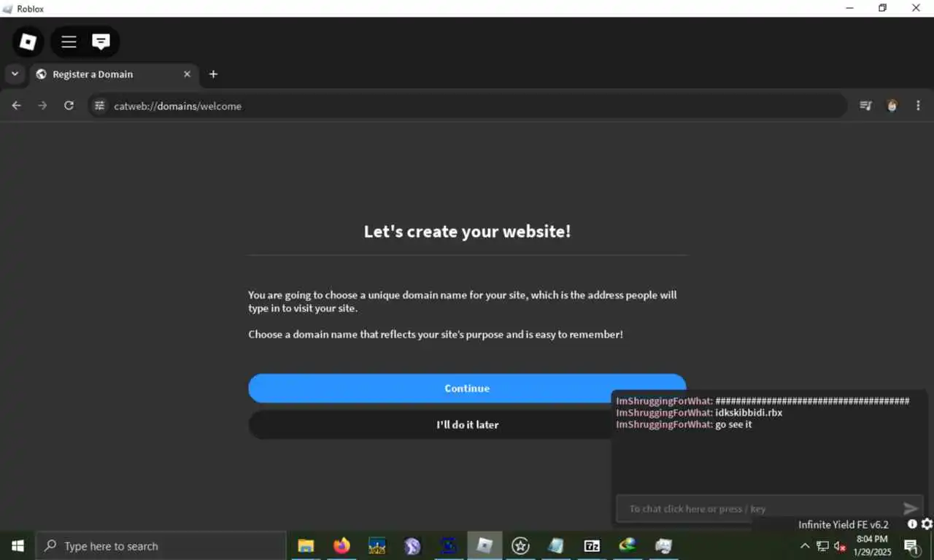The image size is (934, 560).
Task: Reload the page
Action: pyautogui.click(x=69, y=106)
